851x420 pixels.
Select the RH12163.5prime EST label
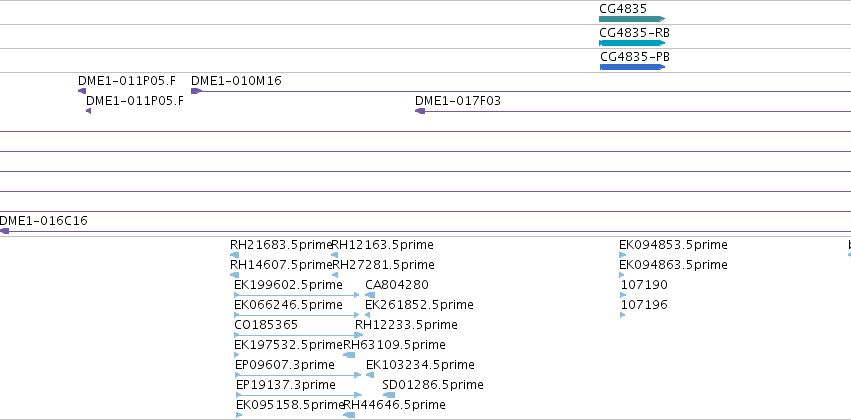383,245
